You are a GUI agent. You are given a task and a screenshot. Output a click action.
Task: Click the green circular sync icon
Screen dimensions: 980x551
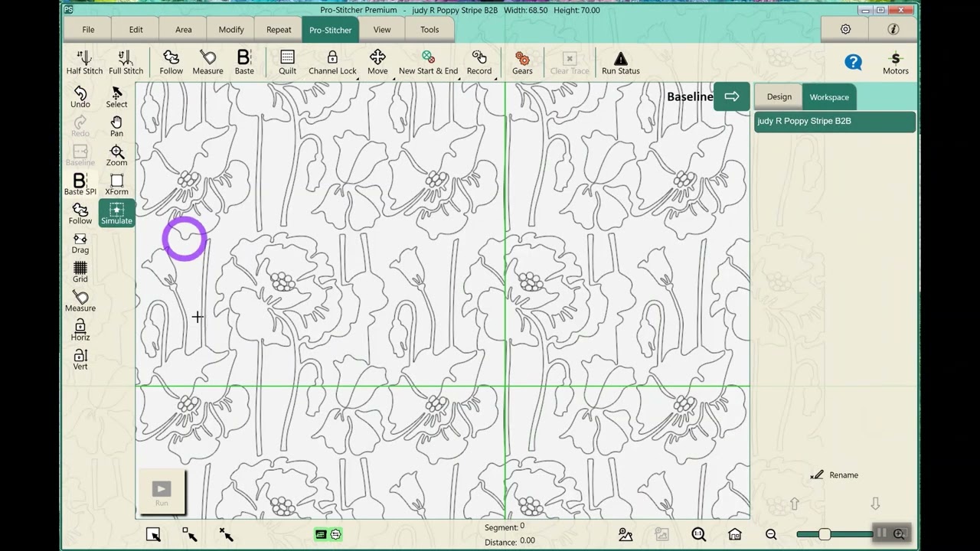(335, 534)
